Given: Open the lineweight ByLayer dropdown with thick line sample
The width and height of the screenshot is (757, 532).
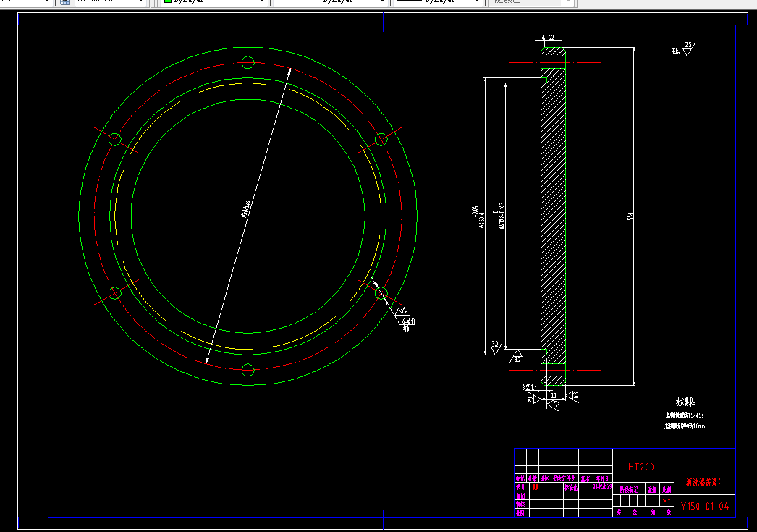Looking at the screenshot, I should (x=438, y=1).
